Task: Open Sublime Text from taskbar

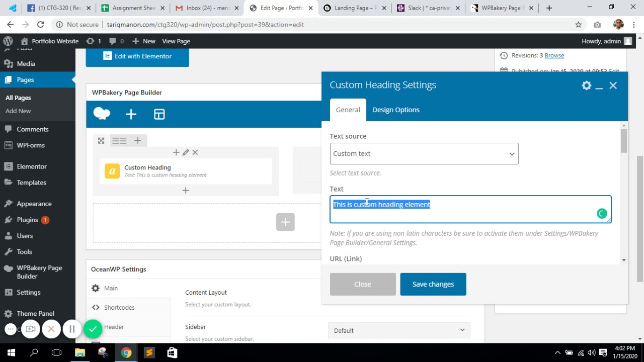Action: (x=149, y=352)
